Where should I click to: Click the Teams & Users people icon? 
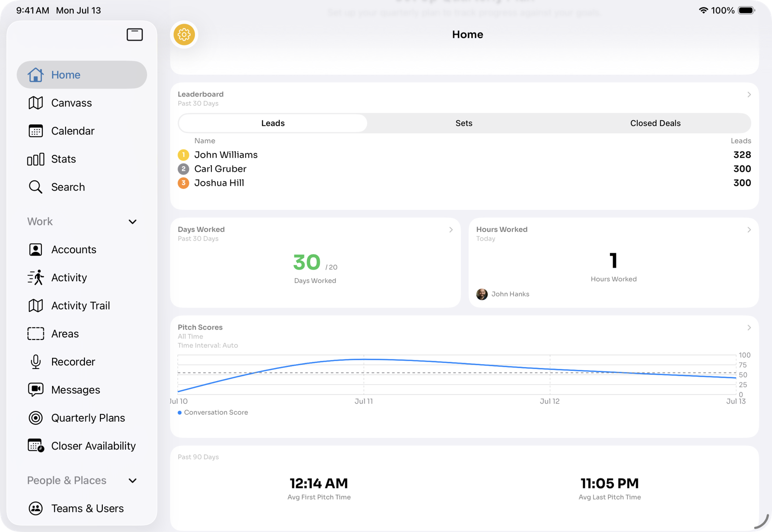coord(35,508)
